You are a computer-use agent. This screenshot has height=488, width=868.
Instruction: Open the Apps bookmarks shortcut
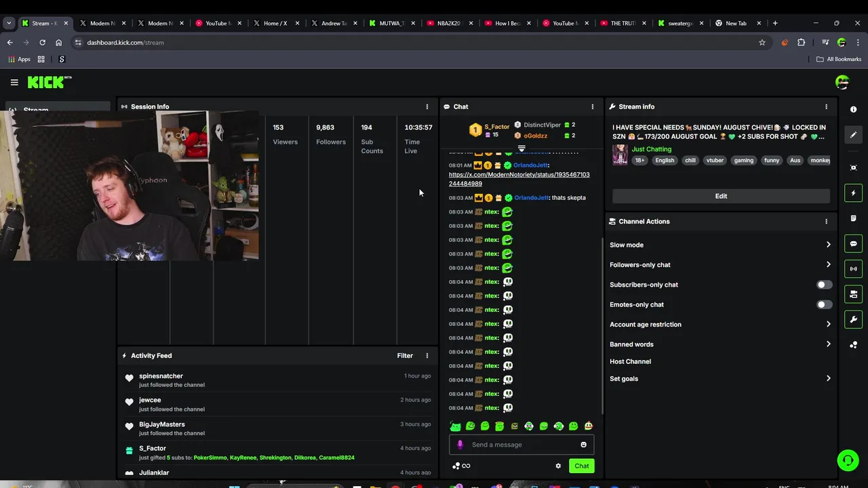[19, 59]
